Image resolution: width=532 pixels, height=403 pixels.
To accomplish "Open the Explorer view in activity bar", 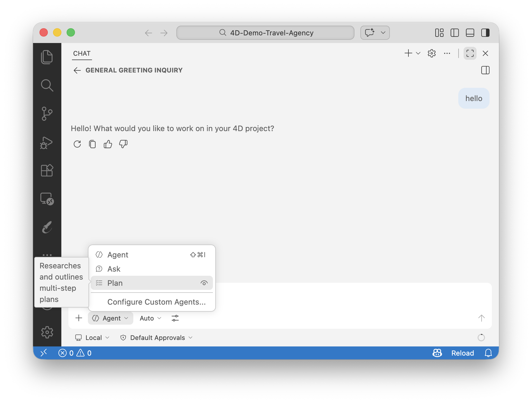I will click(47, 57).
